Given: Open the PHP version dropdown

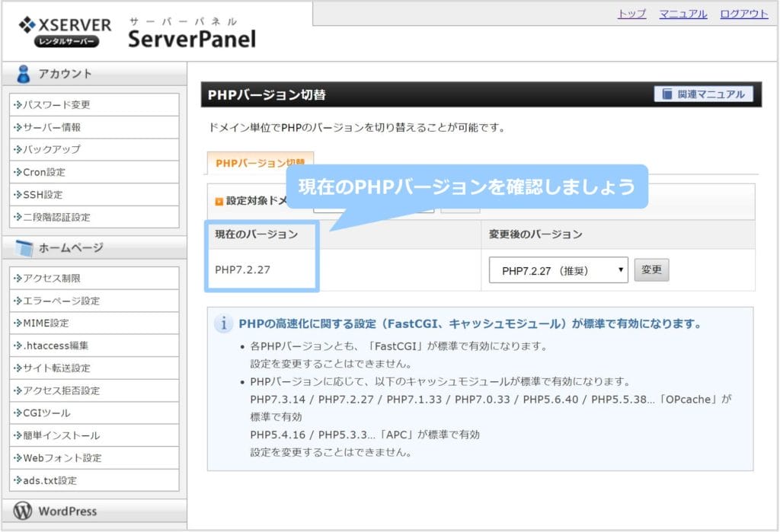Looking at the screenshot, I should (x=558, y=270).
